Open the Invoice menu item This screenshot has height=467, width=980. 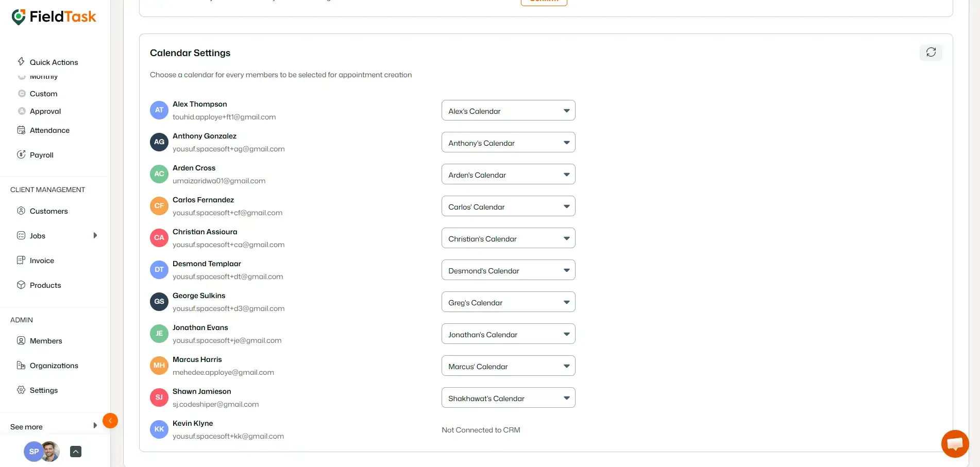[x=42, y=261]
